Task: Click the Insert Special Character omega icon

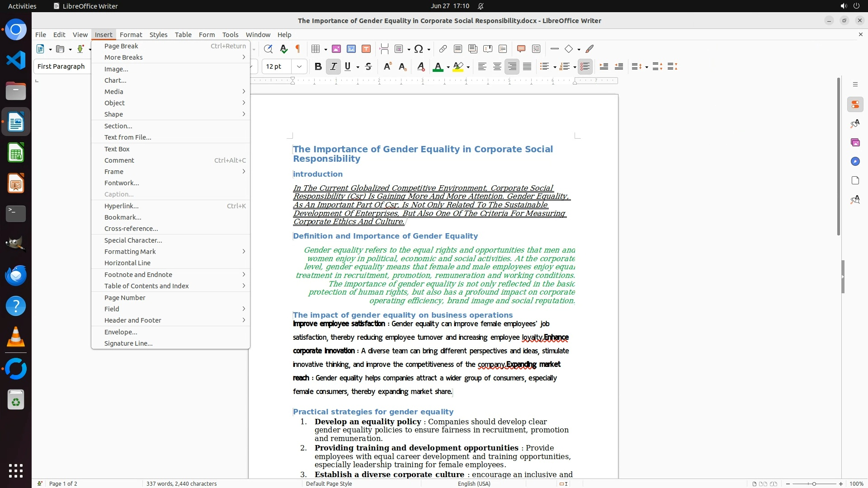Action: coord(419,49)
